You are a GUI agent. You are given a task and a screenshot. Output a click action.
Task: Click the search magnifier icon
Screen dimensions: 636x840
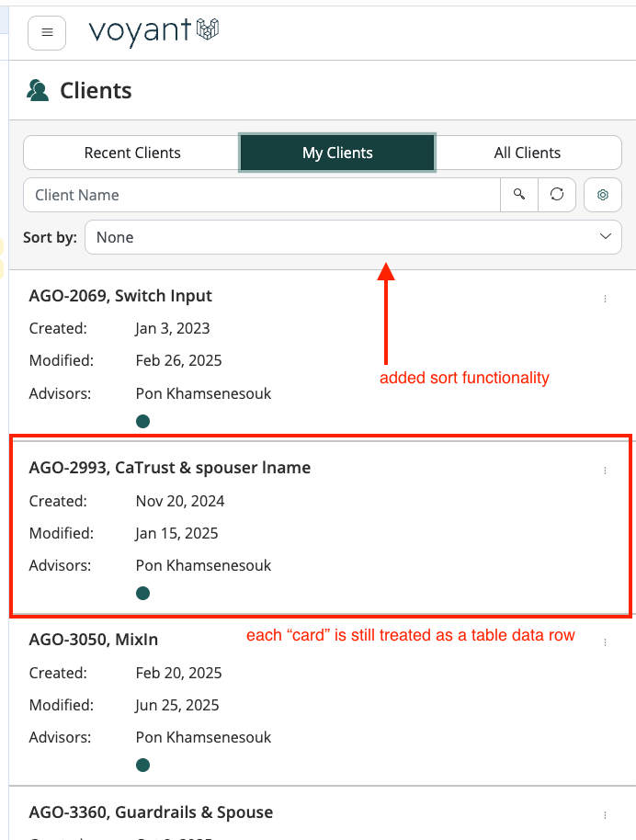[518, 195]
